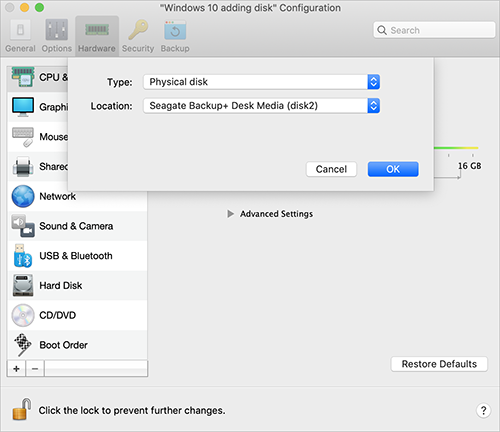Click the "Click the lock to prevent further changes" text

pos(132,410)
